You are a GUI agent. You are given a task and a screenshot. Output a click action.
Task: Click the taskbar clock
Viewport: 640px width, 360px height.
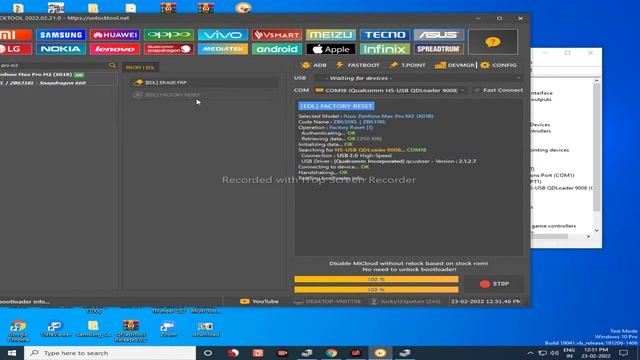point(596,353)
